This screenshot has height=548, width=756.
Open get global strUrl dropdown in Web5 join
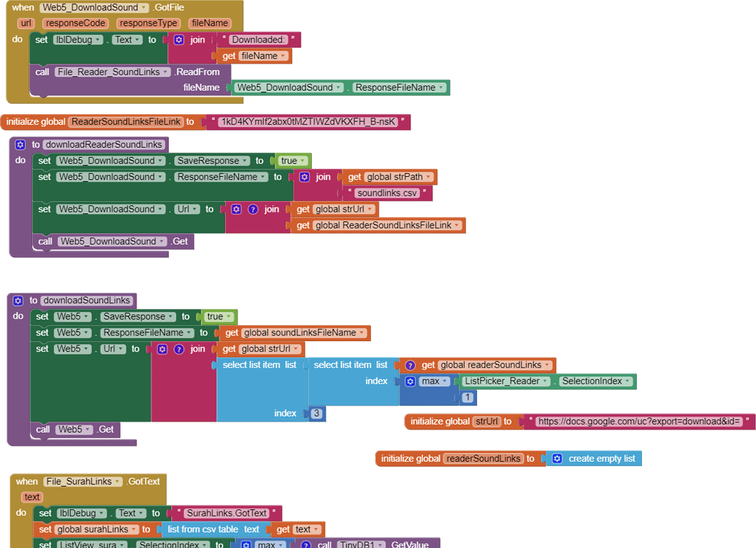point(296,349)
